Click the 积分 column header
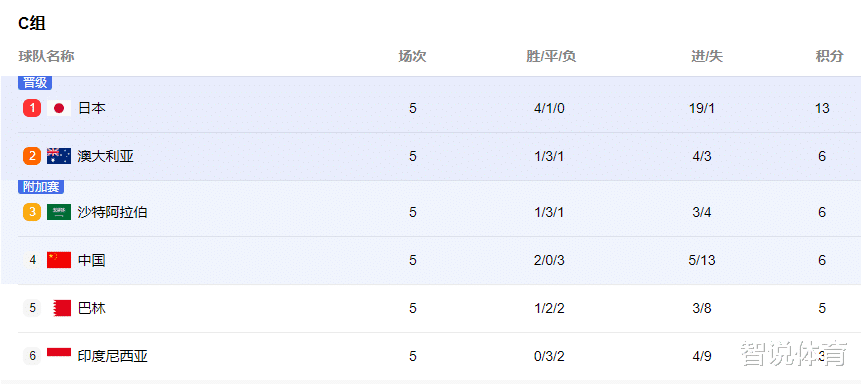 [829, 56]
